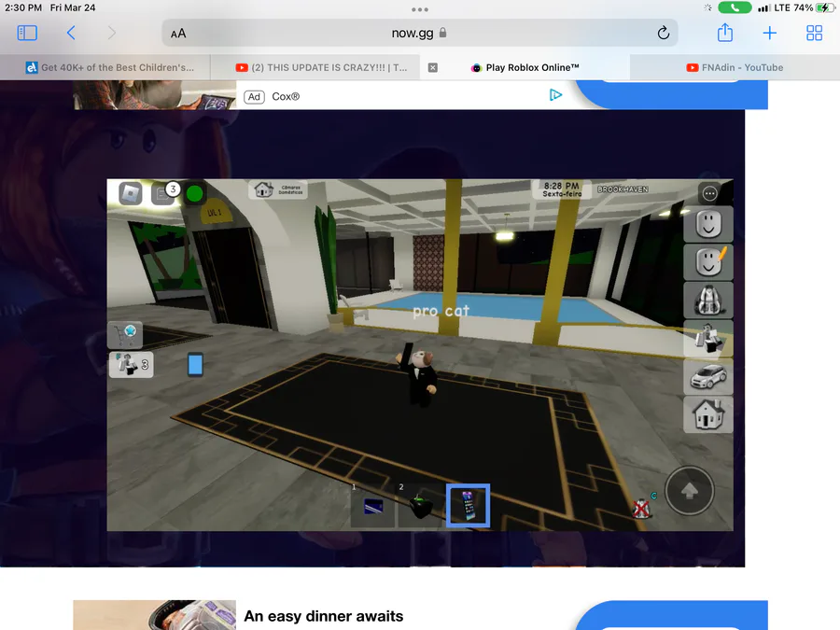Tap the blue phone icon
Image resolution: width=840 pixels, height=630 pixels.
(196, 365)
